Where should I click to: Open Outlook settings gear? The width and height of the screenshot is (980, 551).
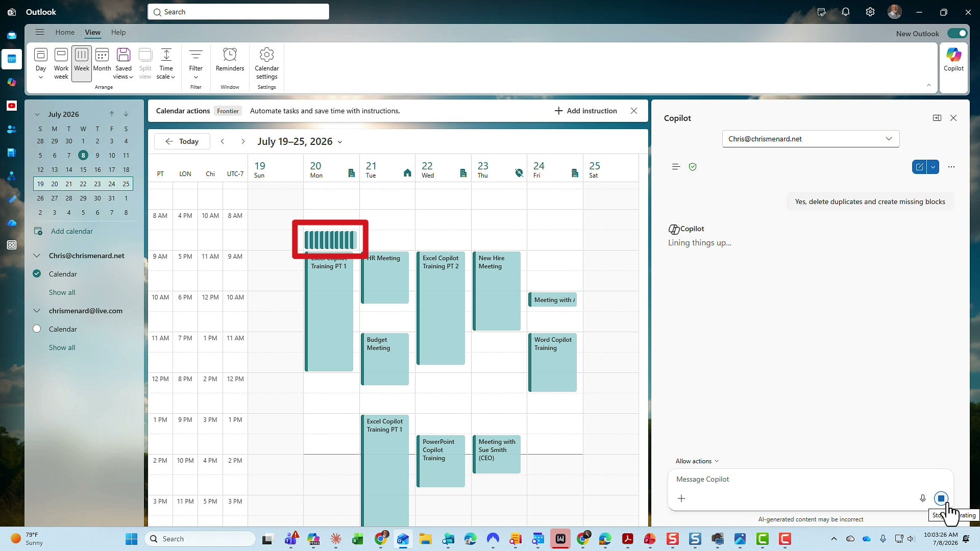point(870,12)
